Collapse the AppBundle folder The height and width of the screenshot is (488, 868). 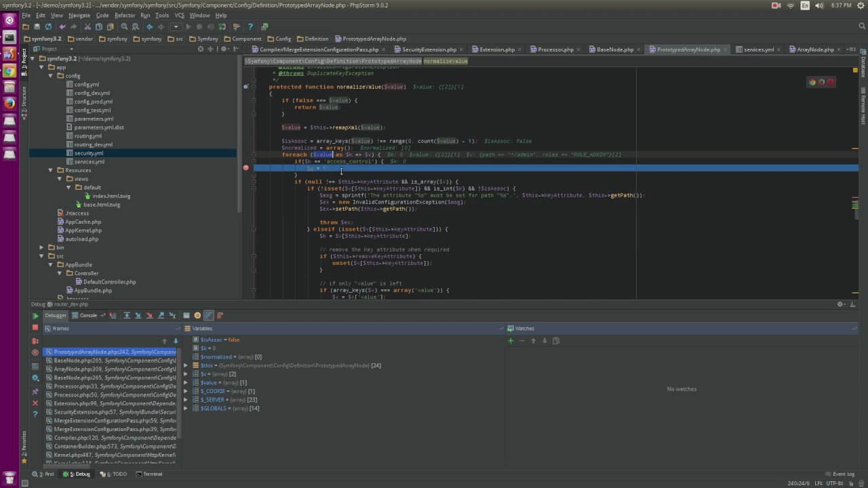point(50,264)
